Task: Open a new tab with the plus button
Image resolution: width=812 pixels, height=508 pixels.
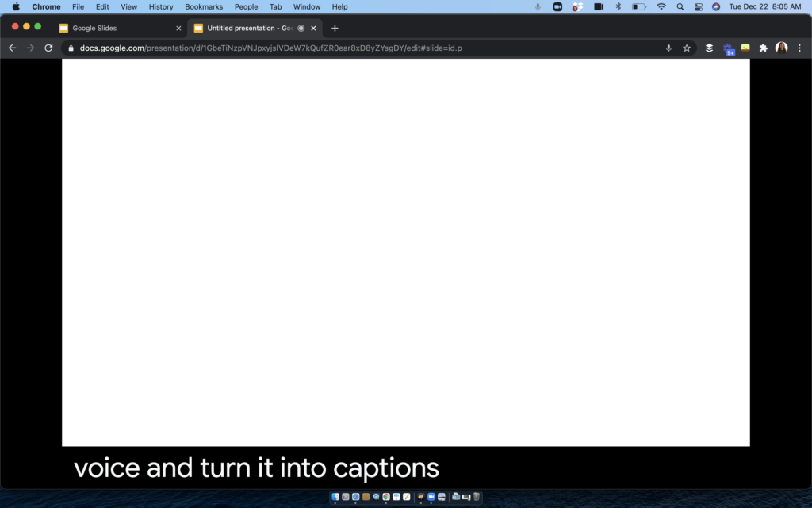Action: pos(334,28)
